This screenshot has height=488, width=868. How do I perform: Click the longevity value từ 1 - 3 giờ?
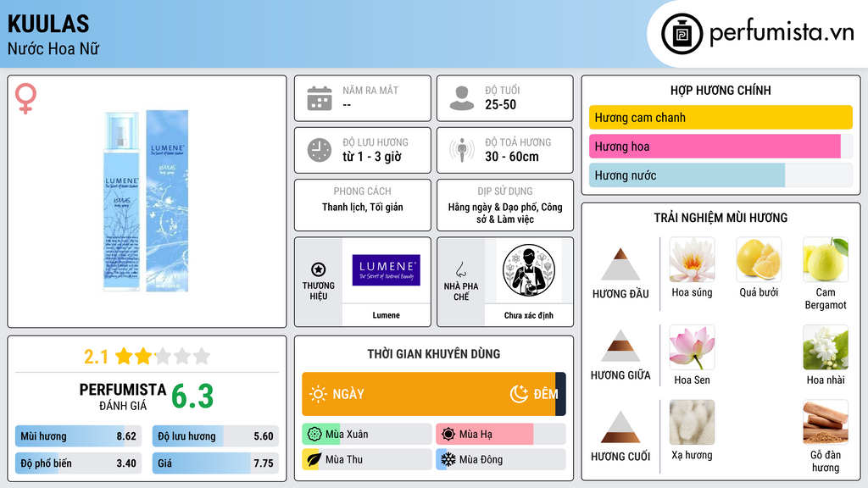(x=372, y=157)
